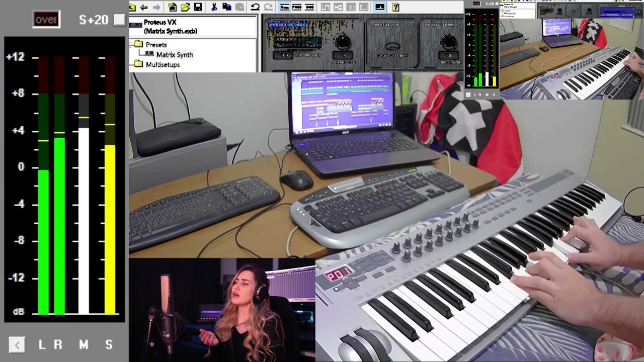644x362 pixels.
Task: Click the TwistaLoop oval button
Action: (x=392, y=47)
